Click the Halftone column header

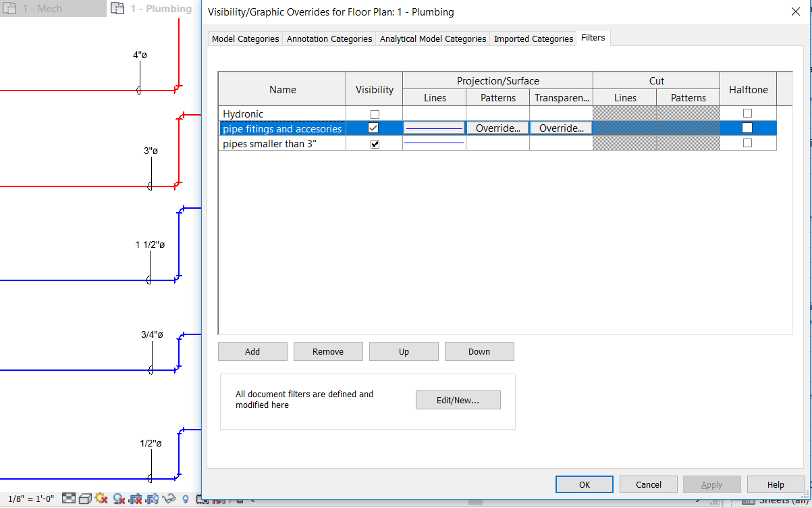[748, 89]
